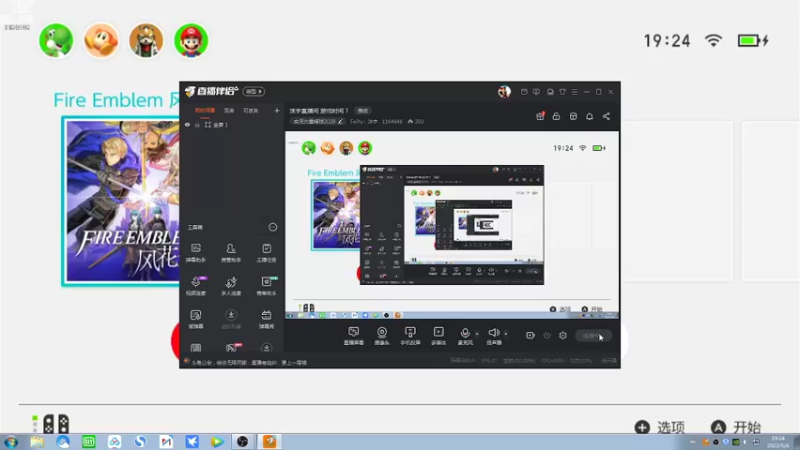
Task: Mute the 扬声器 speaker
Action: point(494,336)
